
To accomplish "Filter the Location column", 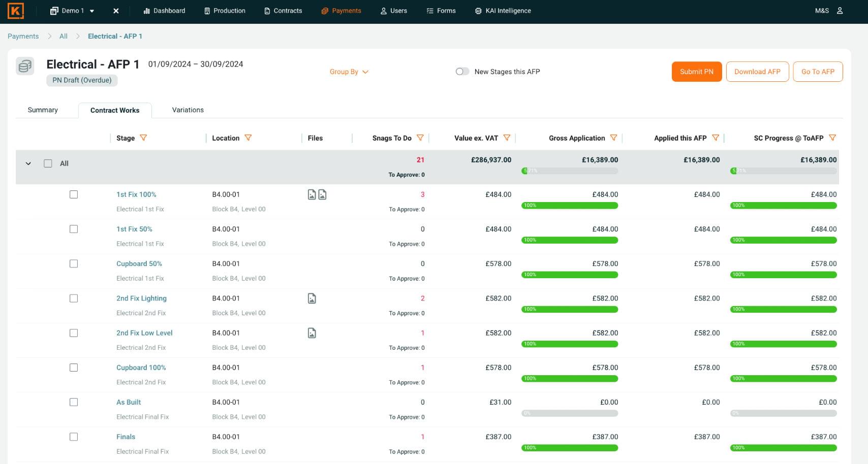I will [x=248, y=138].
